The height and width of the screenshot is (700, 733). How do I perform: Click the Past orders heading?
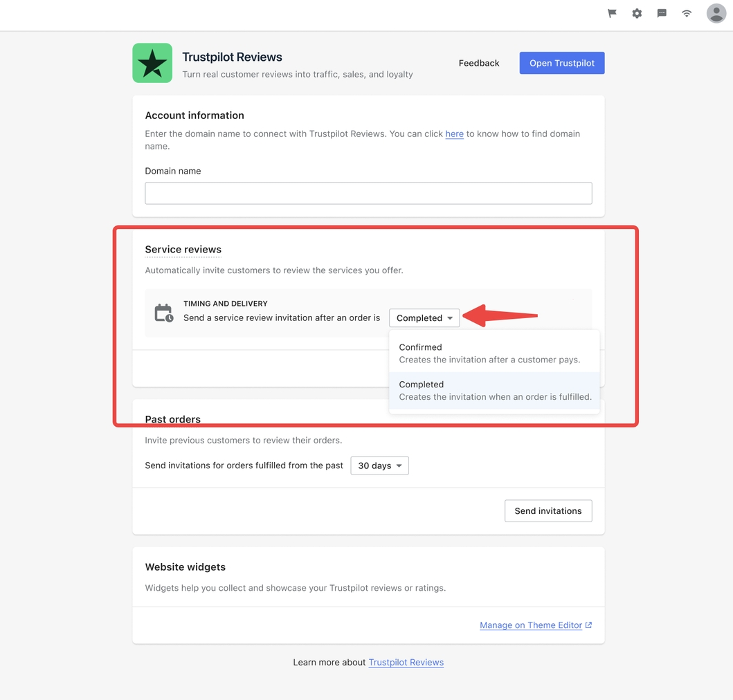[x=172, y=419]
